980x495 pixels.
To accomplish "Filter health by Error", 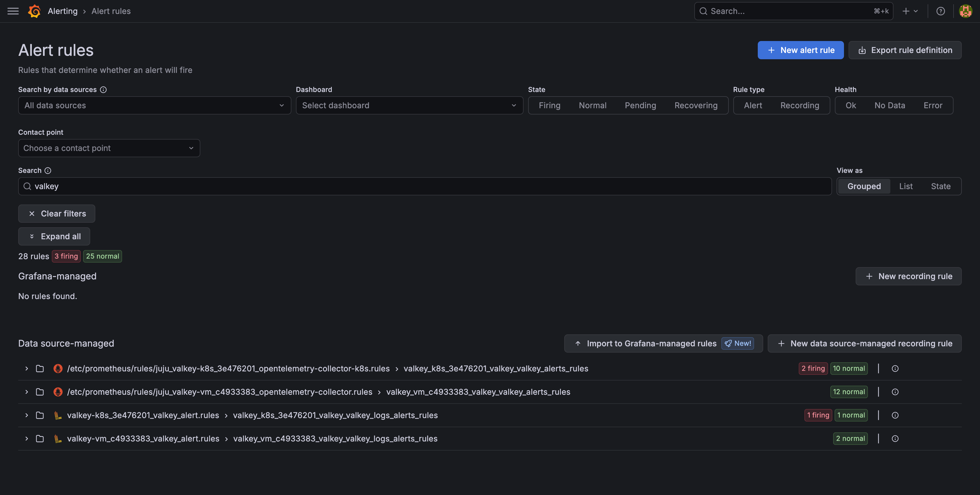I will point(933,105).
